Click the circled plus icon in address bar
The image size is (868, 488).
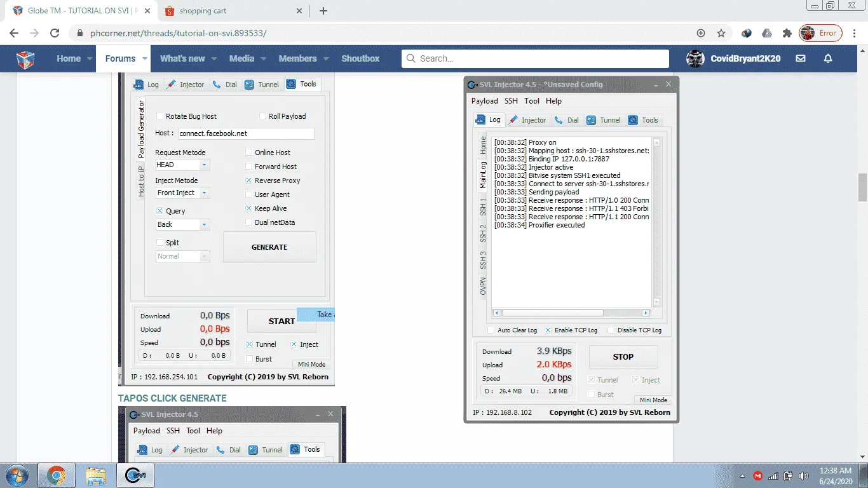click(701, 33)
